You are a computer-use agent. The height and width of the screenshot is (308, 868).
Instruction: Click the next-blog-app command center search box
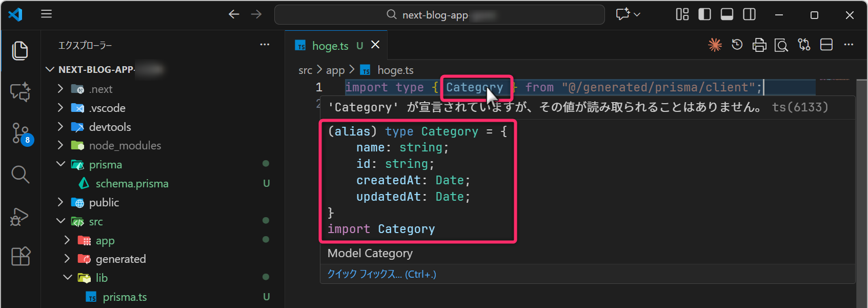pyautogui.click(x=439, y=15)
